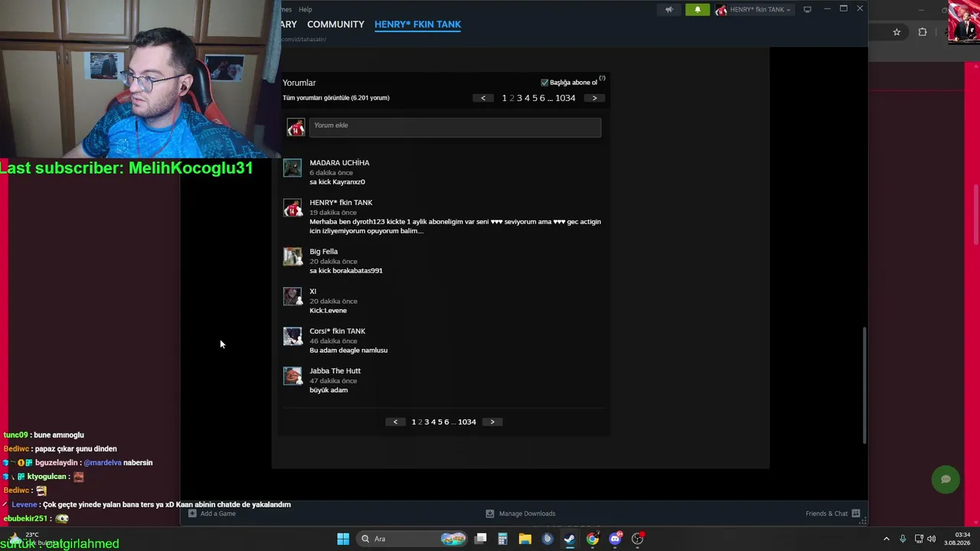980x551 pixels.
Task: Jump to page 1034 in bottom pager
Action: (467, 422)
